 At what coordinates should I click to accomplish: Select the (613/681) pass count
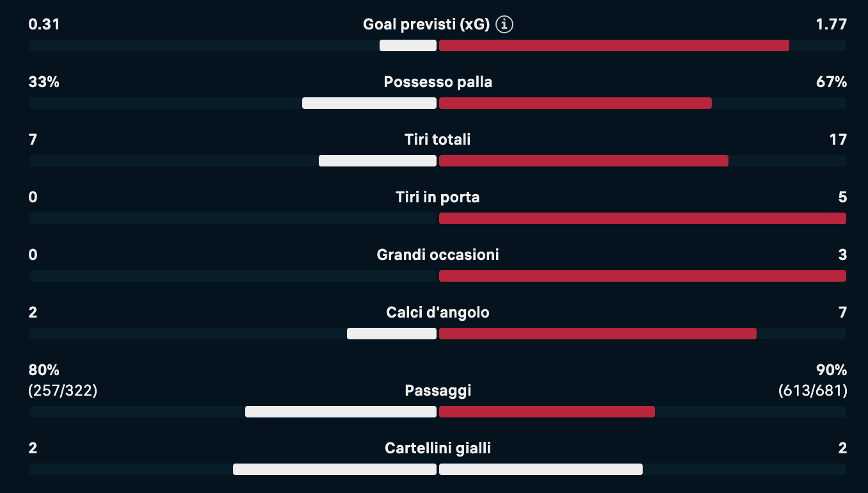(x=812, y=391)
